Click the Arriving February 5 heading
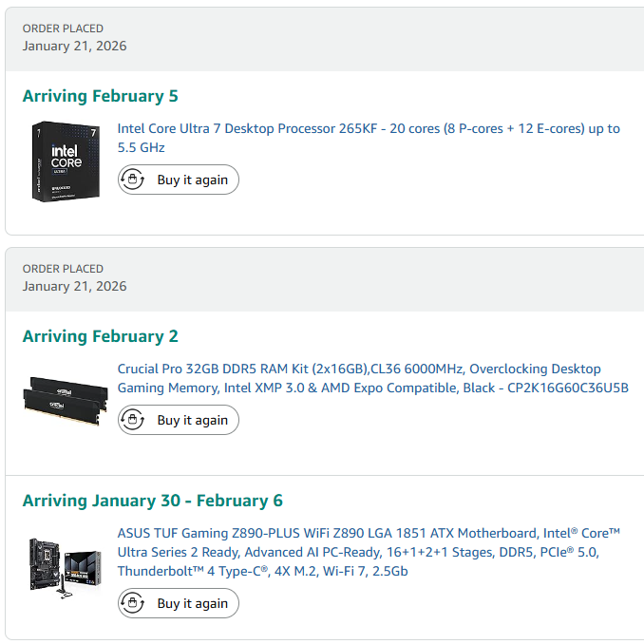The height and width of the screenshot is (644, 644). click(101, 96)
